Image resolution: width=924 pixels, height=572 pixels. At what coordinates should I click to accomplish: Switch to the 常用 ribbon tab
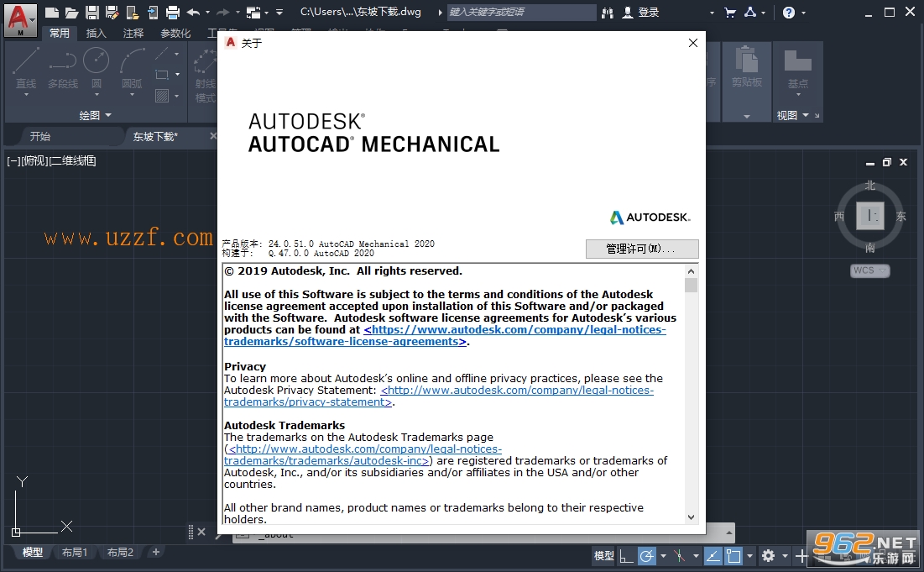(59, 33)
